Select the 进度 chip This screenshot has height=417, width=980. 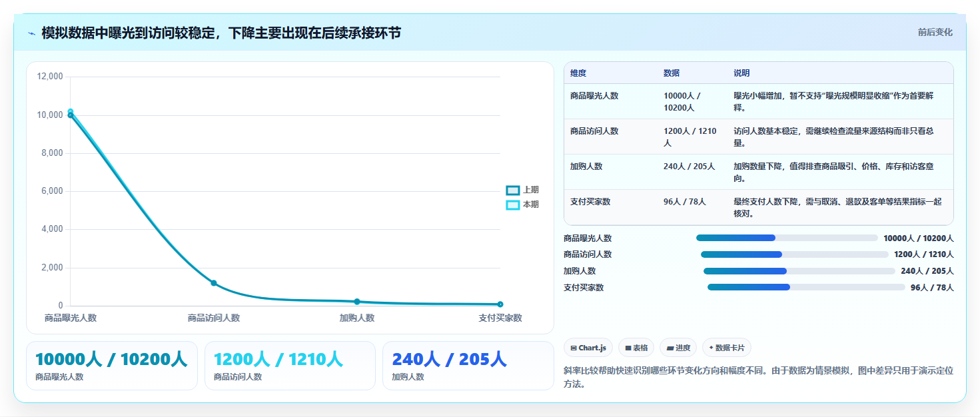tap(678, 348)
